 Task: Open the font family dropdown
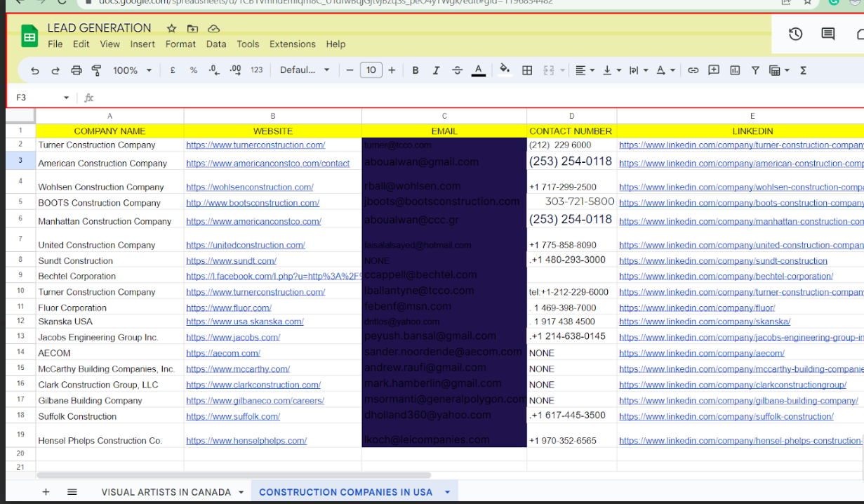click(x=305, y=70)
